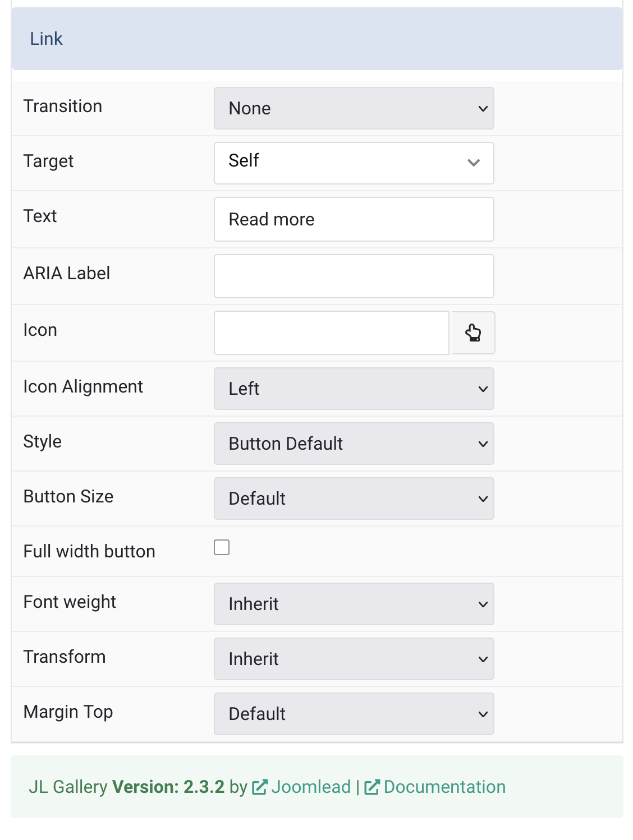Click the Full width button label
This screenshot has width=633, height=840.
tap(89, 551)
